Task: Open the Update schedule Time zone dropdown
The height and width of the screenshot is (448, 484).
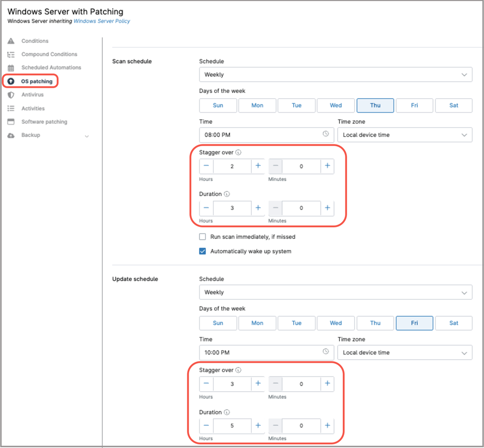Action: coord(404,352)
